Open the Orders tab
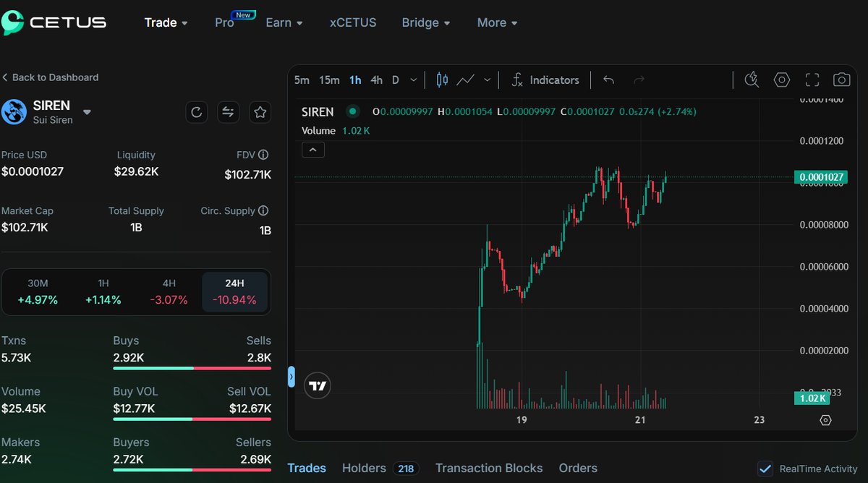Viewport: 868px width, 483px height. [x=578, y=468]
